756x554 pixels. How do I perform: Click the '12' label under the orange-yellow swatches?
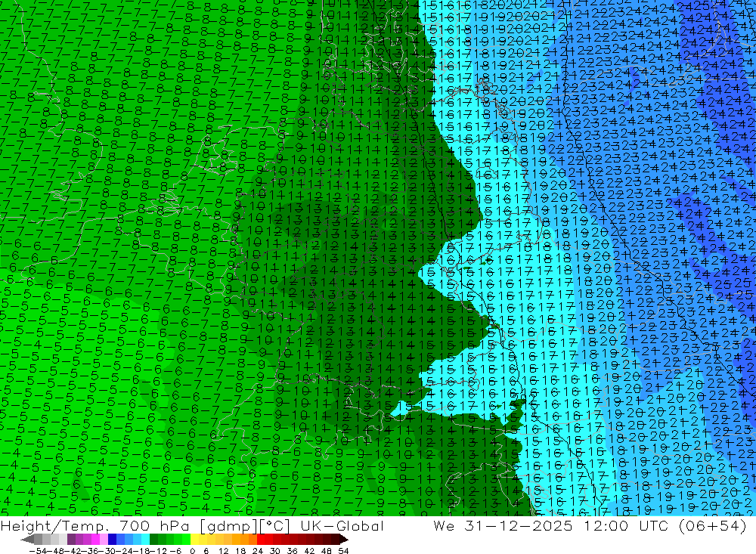[223, 551]
